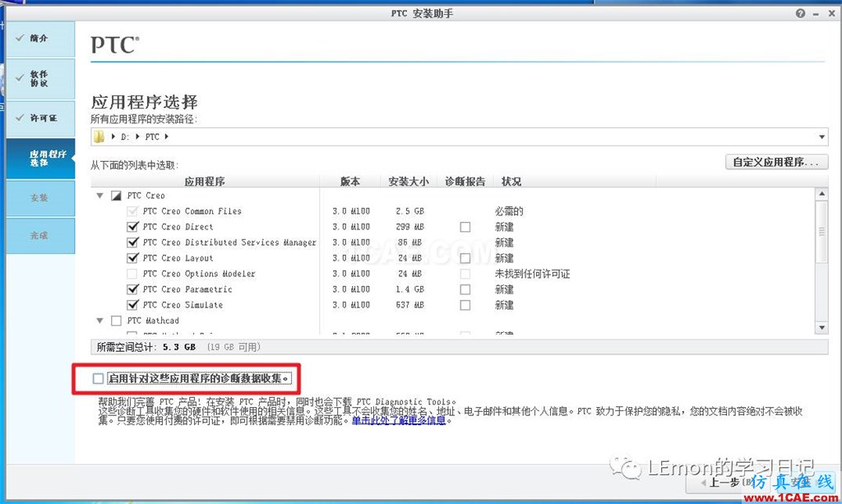Click the 未找到任何许可证 status text
Image resolution: width=842 pixels, height=504 pixels.
(532, 274)
